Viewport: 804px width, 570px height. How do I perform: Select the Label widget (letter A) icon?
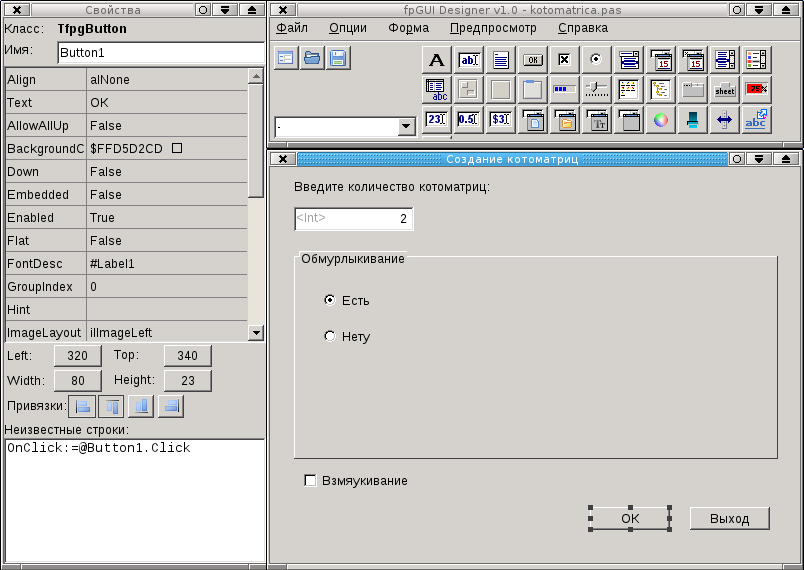point(436,60)
